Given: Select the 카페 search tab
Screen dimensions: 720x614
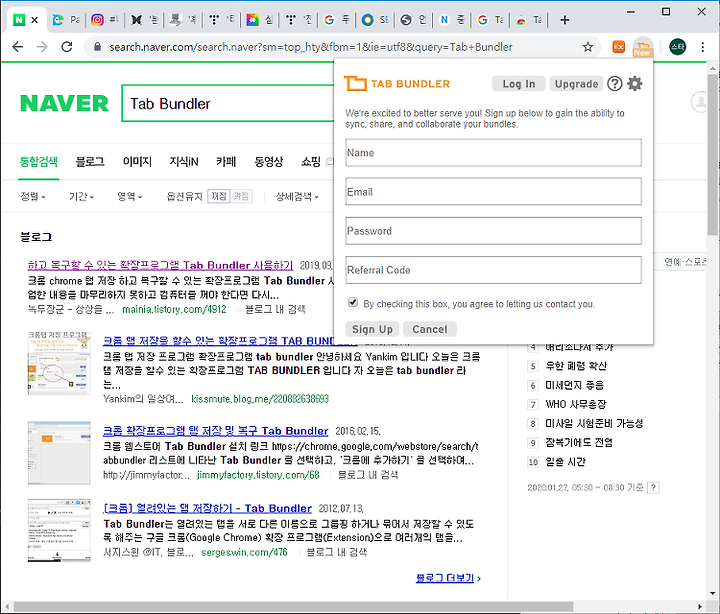Looking at the screenshot, I should pyautogui.click(x=226, y=162).
